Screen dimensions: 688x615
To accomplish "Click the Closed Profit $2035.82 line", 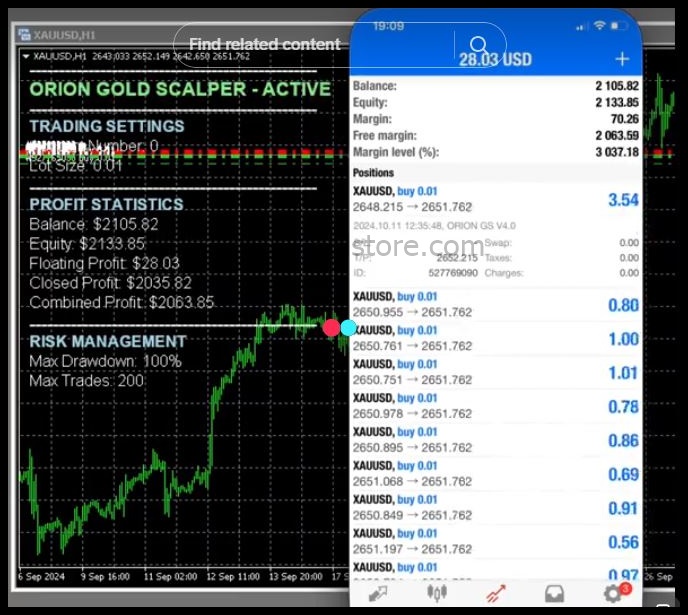I will tap(110, 283).
